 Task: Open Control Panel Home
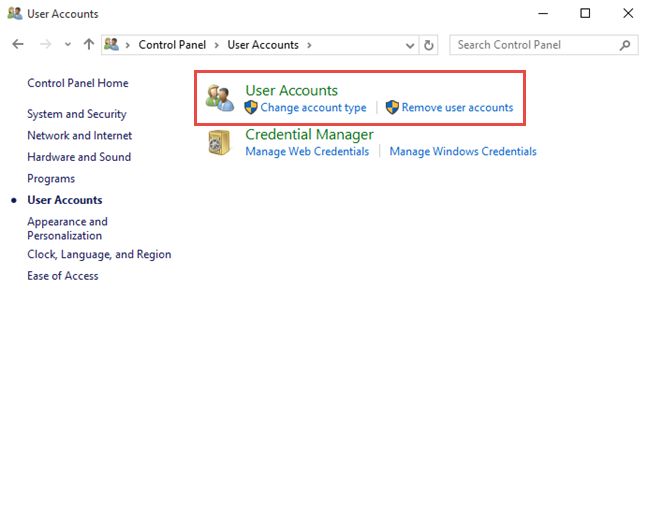point(78,83)
